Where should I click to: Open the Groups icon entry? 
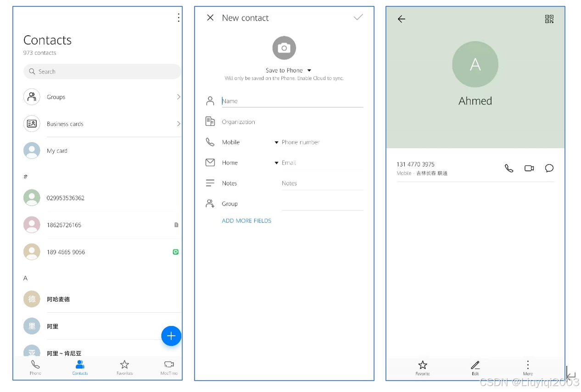coord(32,97)
